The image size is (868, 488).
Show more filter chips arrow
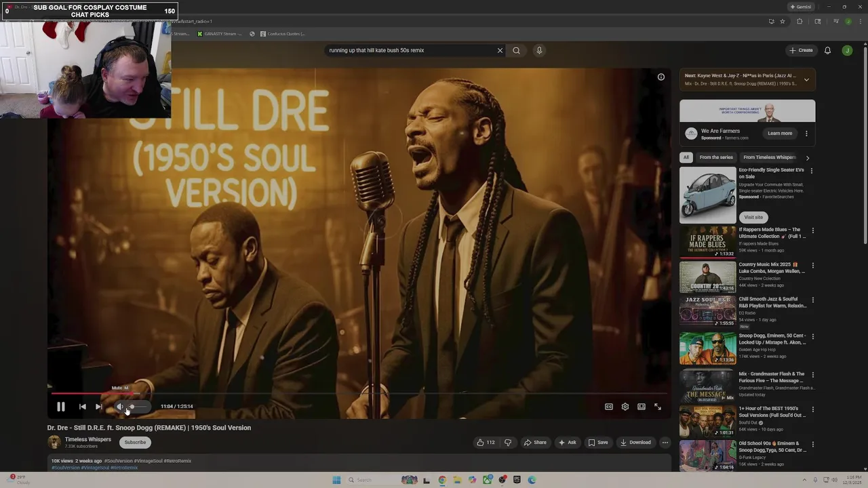click(808, 157)
